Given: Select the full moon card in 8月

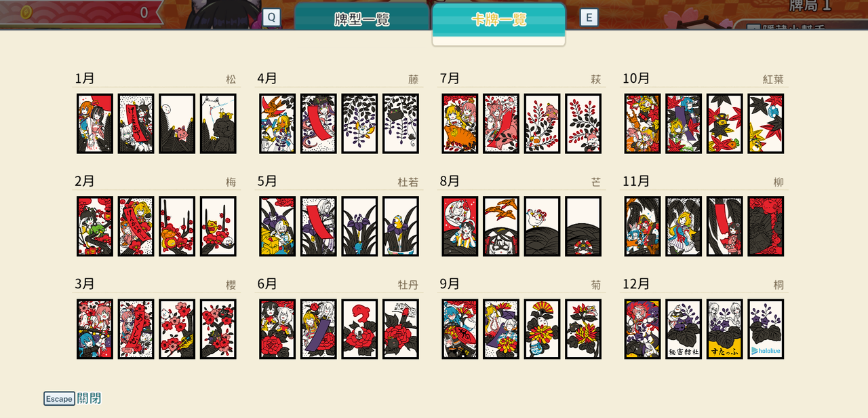Looking at the screenshot, I should 460,227.
